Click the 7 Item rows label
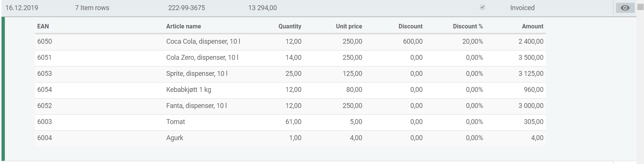Image resolution: width=644 pixels, height=164 pixels. click(x=92, y=8)
